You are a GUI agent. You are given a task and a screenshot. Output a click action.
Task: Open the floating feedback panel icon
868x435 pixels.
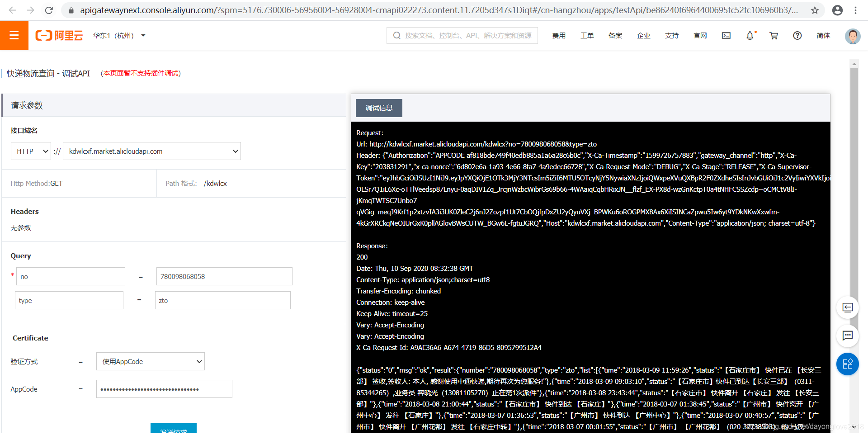(x=848, y=307)
